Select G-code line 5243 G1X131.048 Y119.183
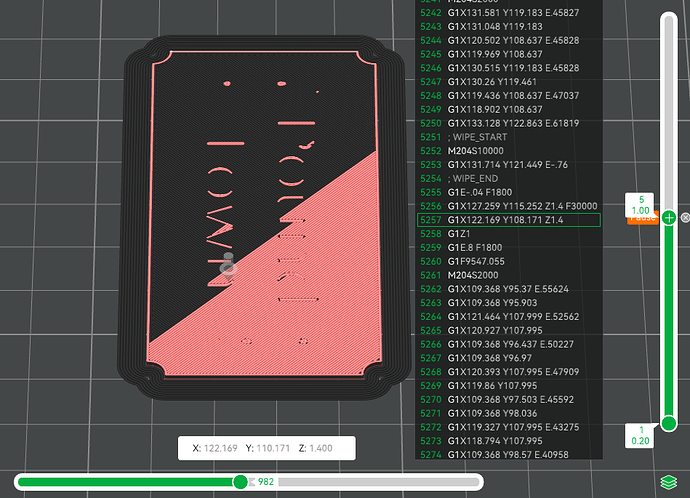 [x=509, y=26]
